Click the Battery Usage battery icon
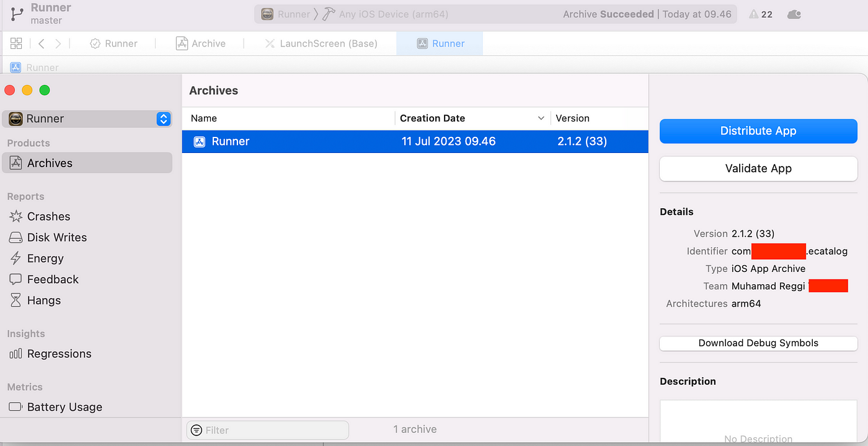Image resolution: width=868 pixels, height=446 pixels. click(15, 407)
